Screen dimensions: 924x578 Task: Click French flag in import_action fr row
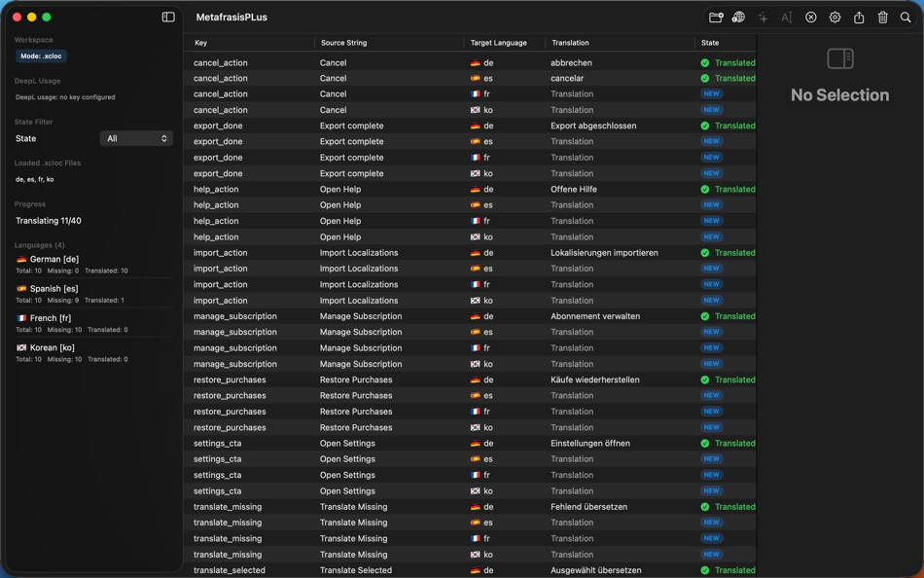(475, 284)
